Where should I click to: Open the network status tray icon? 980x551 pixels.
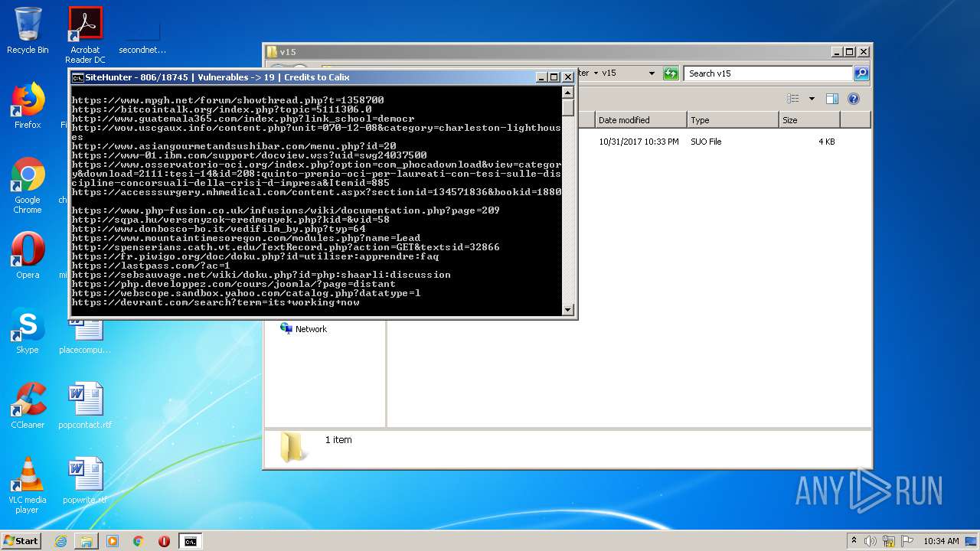coord(889,541)
